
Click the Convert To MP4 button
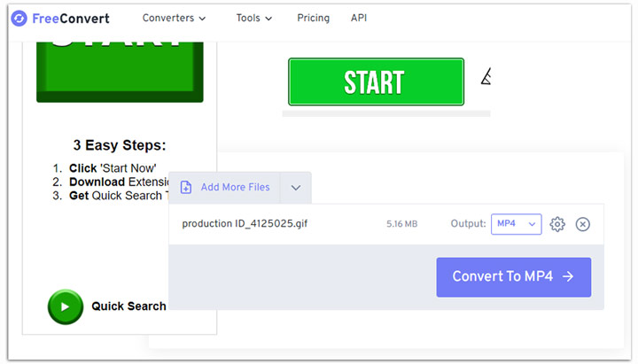(x=513, y=276)
